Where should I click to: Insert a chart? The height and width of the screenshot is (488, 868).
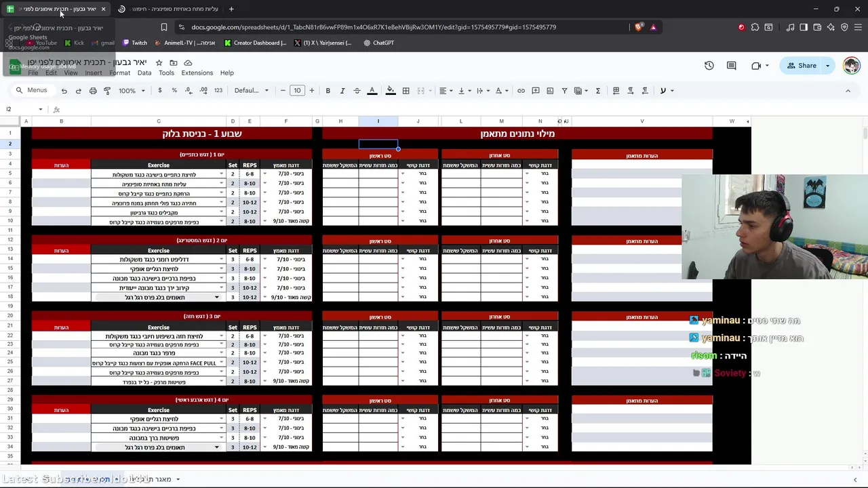click(550, 91)
